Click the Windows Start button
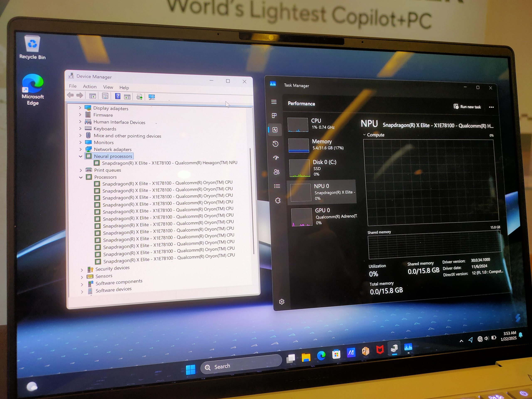This screenshot has height=399, width=532. [191, 369]
